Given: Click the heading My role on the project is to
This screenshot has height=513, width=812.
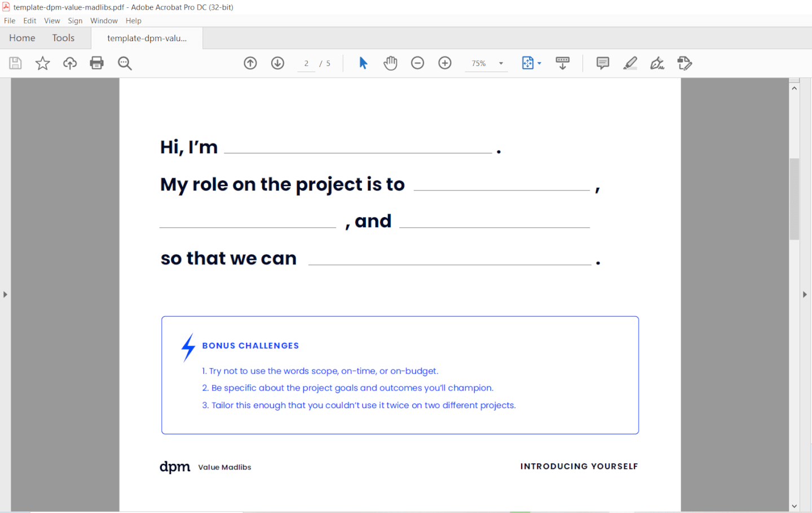Looking at the screenshot, I should click(283, 185).
